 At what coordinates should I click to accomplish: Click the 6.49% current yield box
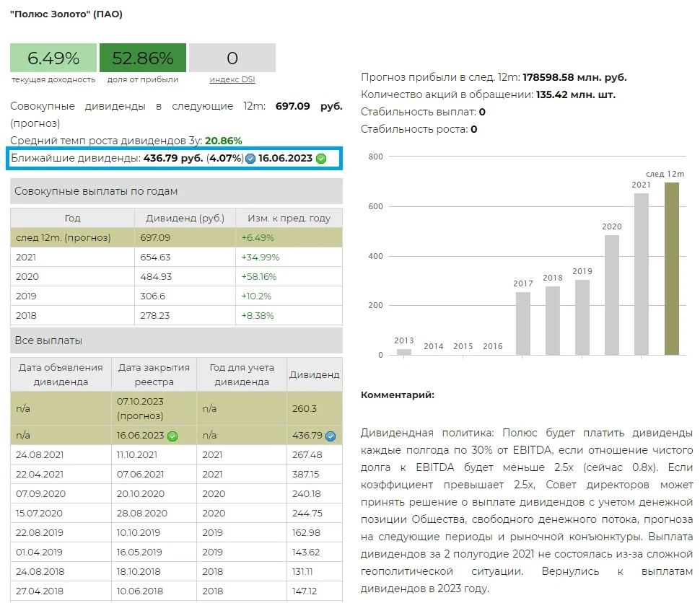point(53,58)
